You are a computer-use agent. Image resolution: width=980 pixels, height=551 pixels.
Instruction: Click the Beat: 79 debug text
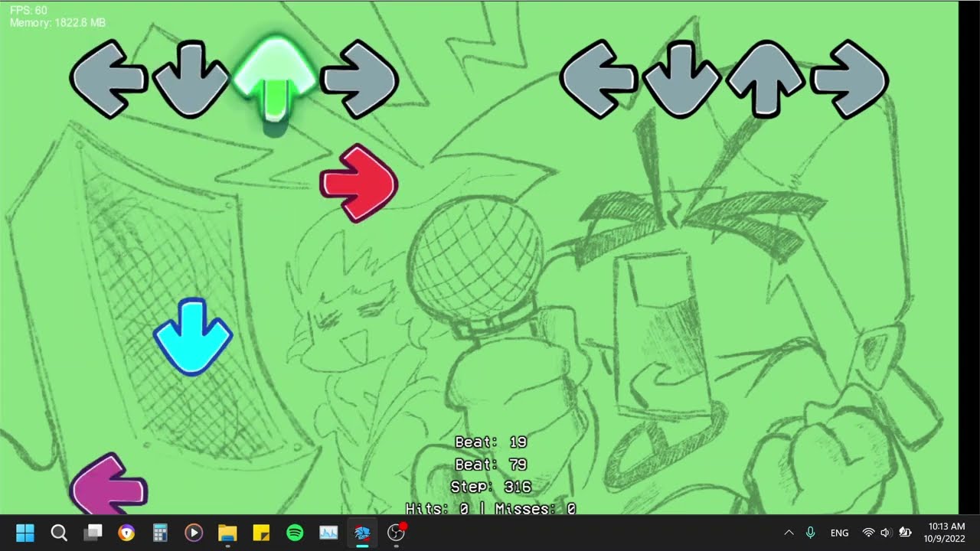(x=491, y=465)
